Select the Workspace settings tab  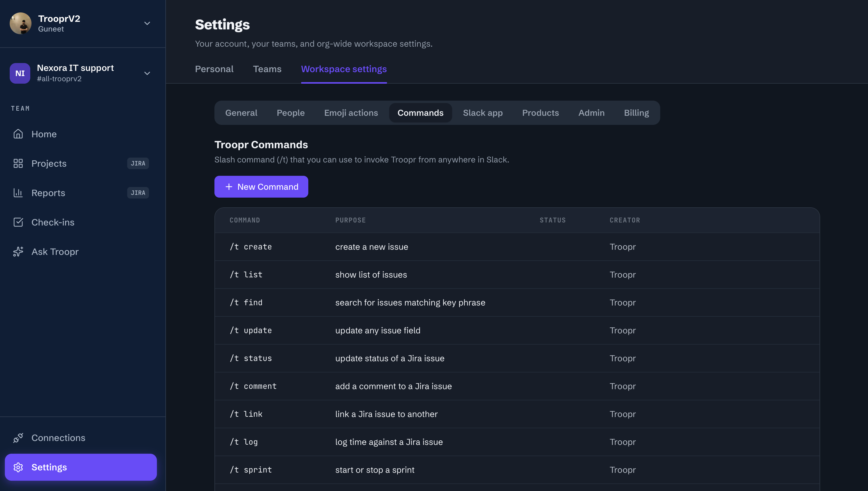[x=344, y=69]
